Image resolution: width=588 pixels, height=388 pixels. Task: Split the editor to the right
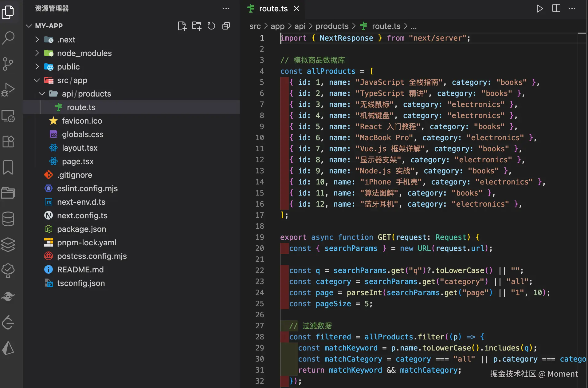click(556, 9)
